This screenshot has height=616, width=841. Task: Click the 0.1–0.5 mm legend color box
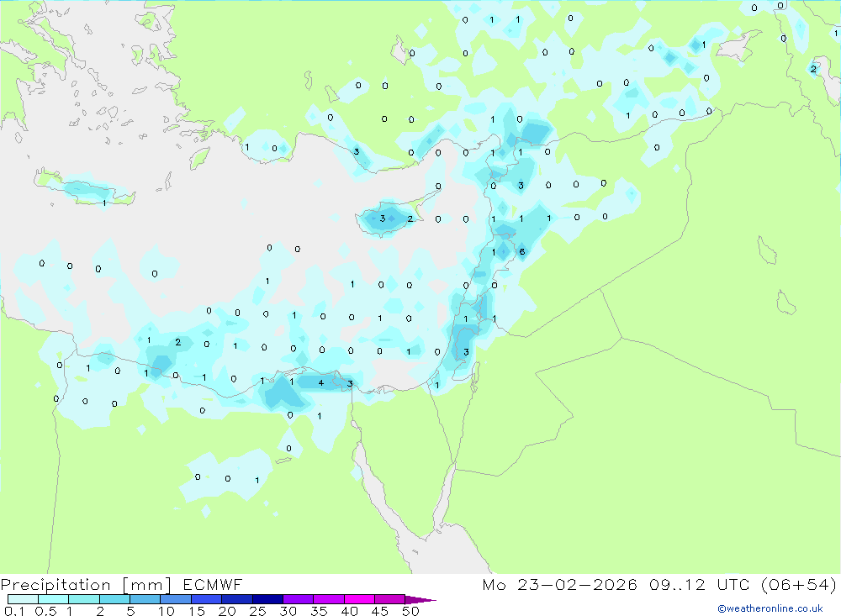[x=23, y=599]
